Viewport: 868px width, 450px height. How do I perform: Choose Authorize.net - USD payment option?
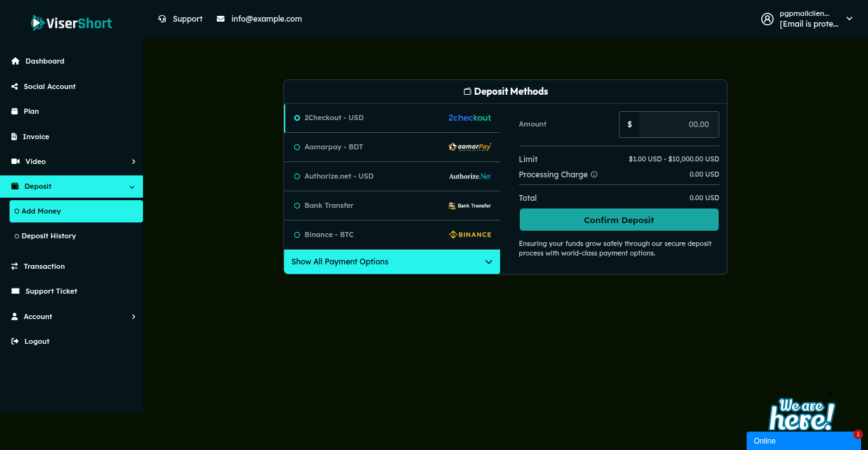click(x=339, y=176)
